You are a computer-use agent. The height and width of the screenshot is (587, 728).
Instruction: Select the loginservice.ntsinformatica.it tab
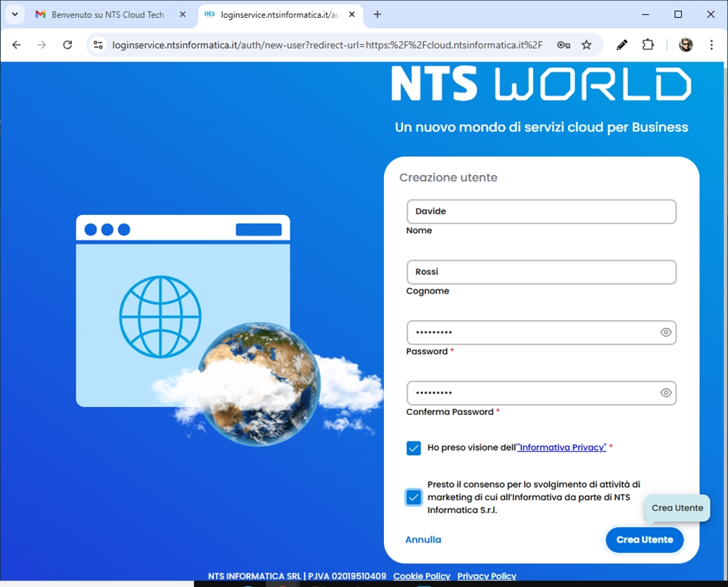coord(280,15)
